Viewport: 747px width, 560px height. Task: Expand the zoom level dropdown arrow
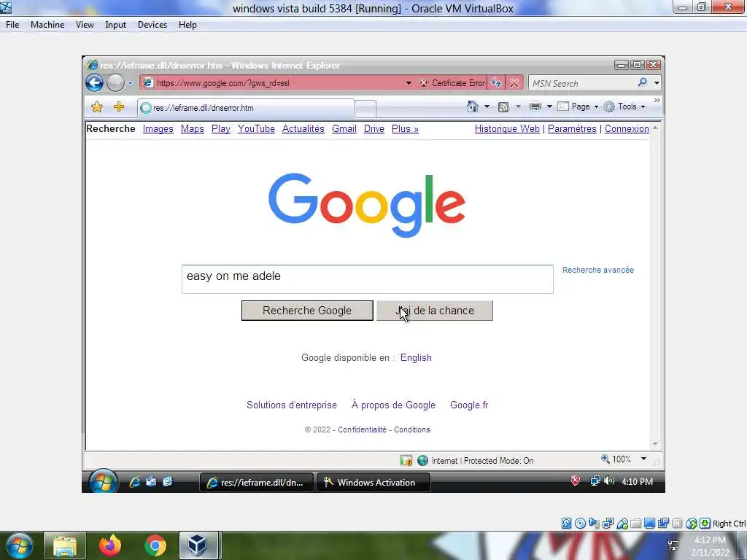tap(643, 459)
